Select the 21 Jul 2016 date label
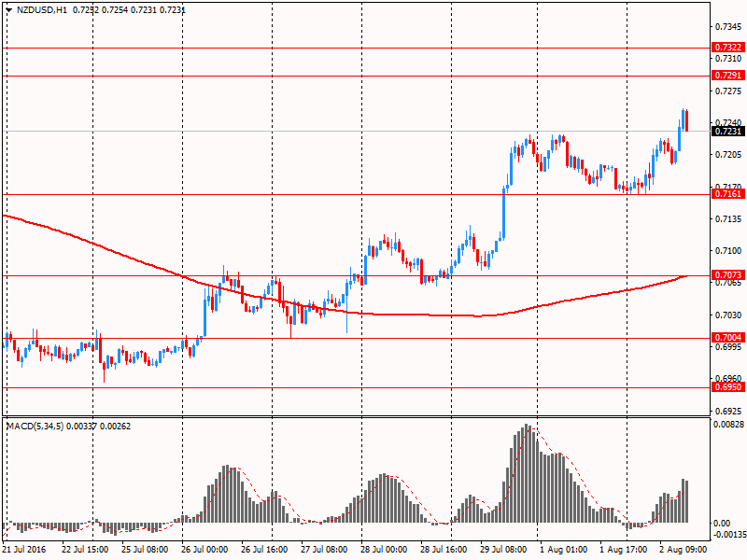The height and width of the screenshot is (560, 747). 24,550
